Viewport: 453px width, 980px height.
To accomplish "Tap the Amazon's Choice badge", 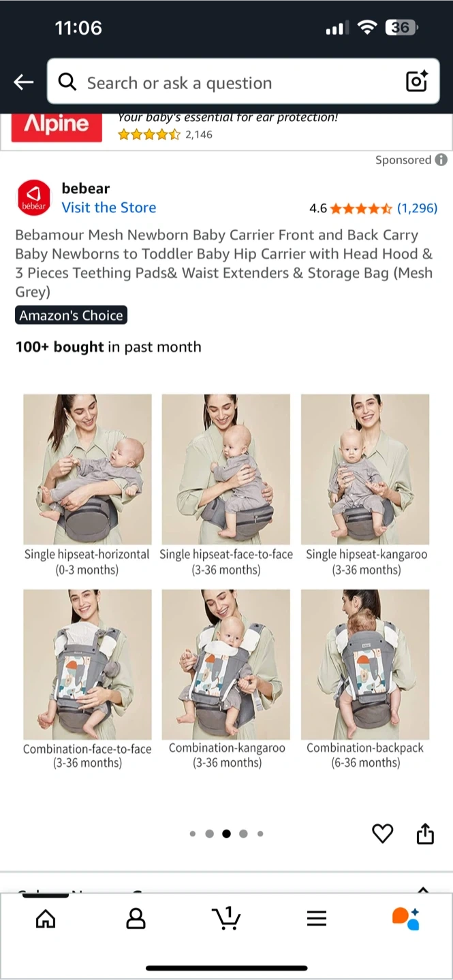I will (72, 315).
